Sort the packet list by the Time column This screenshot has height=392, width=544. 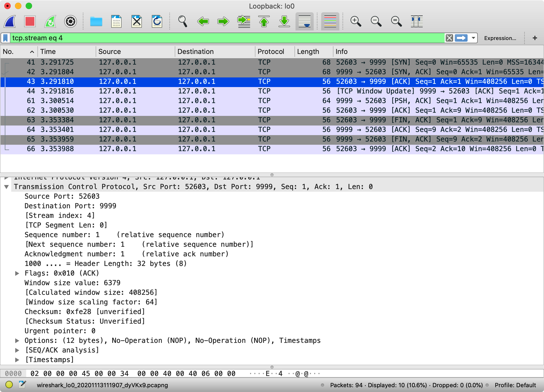click(48, 52)
